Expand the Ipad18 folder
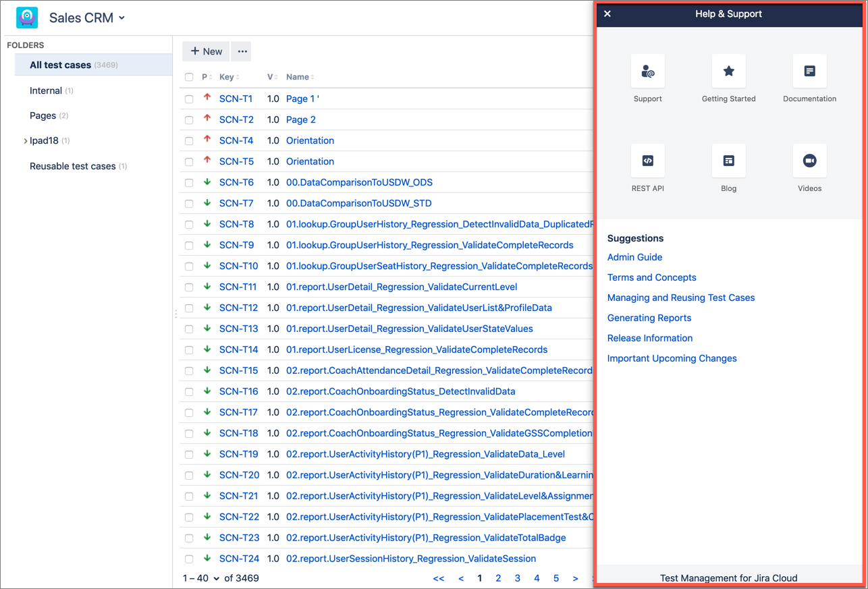The height and width of the screenshot is (589, 868). [26, 141]
